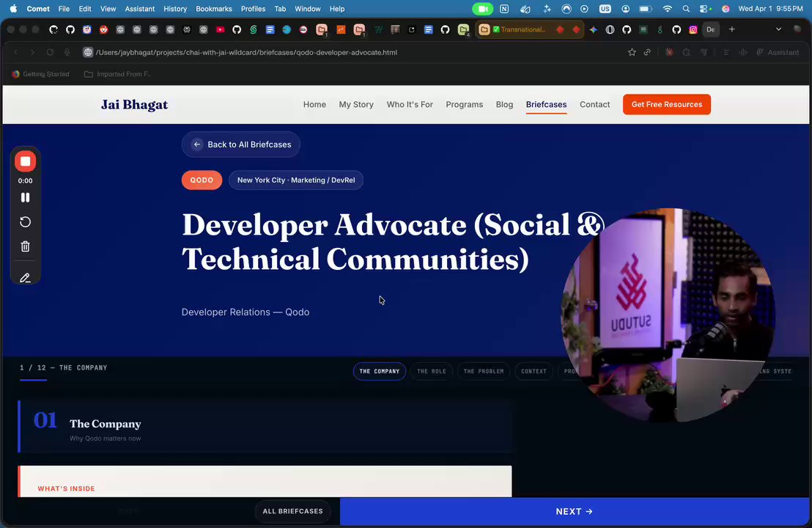812x528 pixels.
Task: Click the QODO orange badge
Action: tap(202, 180)
